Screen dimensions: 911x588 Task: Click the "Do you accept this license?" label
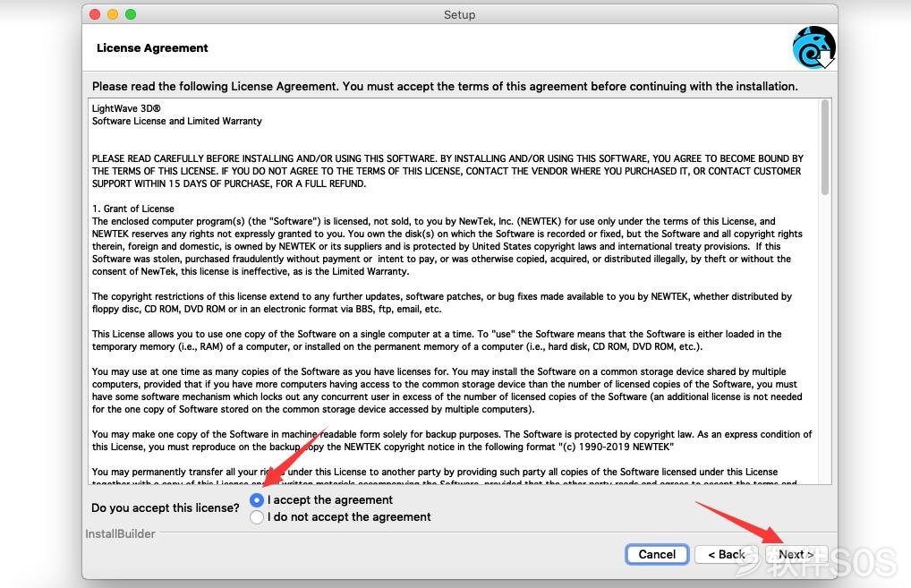point(166,507)
